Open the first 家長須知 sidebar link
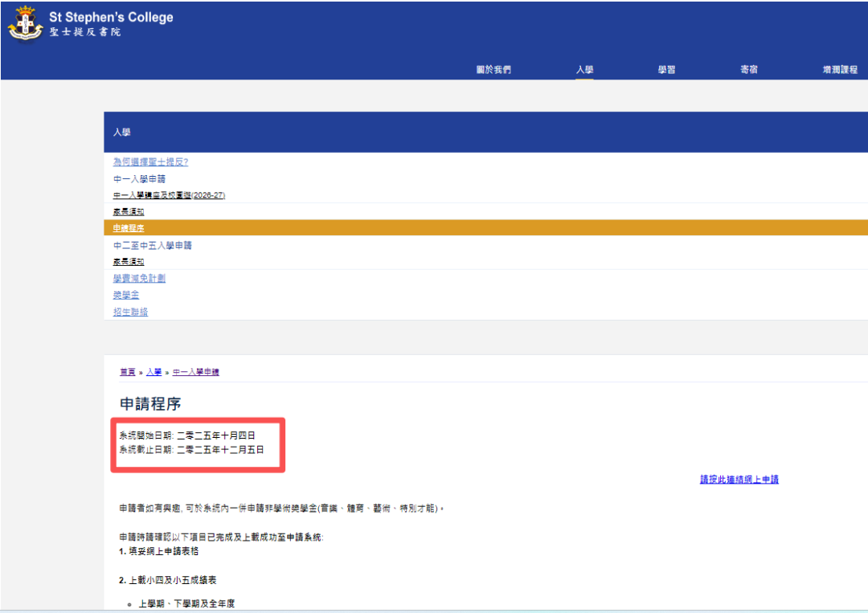868x613 pixels. point(129,211)
